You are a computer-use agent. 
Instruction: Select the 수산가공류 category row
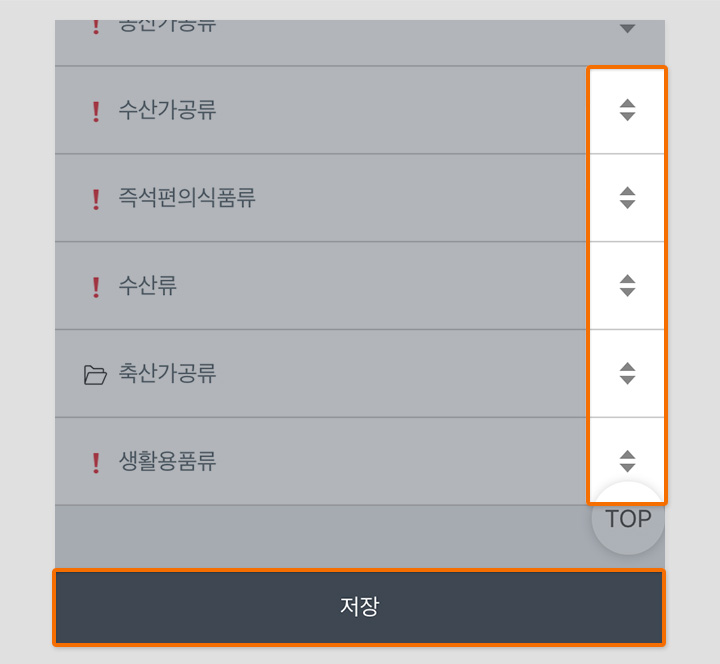pos(321,110)
